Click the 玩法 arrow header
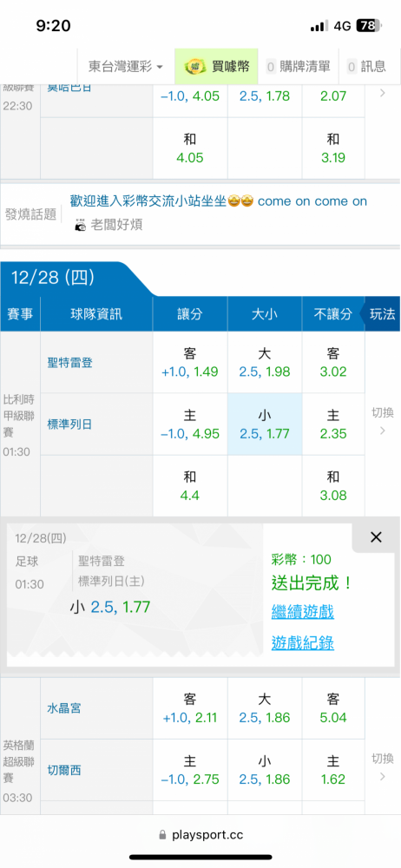 click(380, 314)
